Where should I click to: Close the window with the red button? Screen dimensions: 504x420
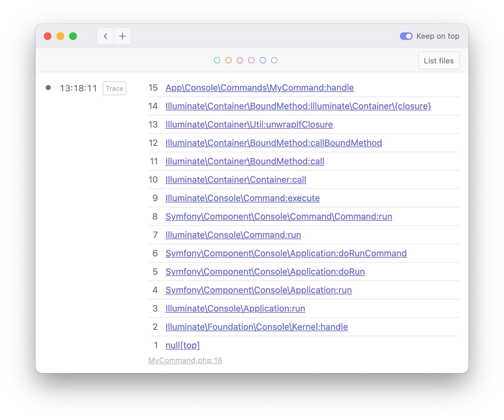(x=48, y=36)
